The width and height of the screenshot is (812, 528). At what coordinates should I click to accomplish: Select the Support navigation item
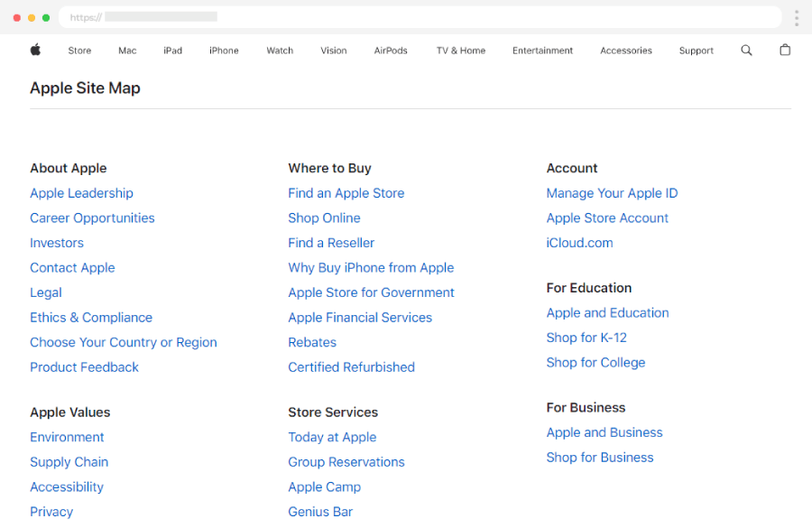click(x=696, y=51)
